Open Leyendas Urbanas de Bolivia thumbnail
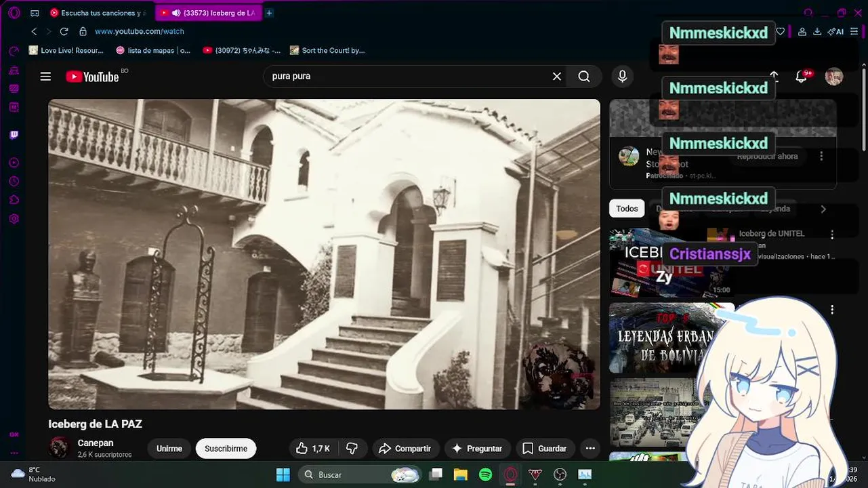The height and width of the screenshot is (488, 868). point(671,338)
